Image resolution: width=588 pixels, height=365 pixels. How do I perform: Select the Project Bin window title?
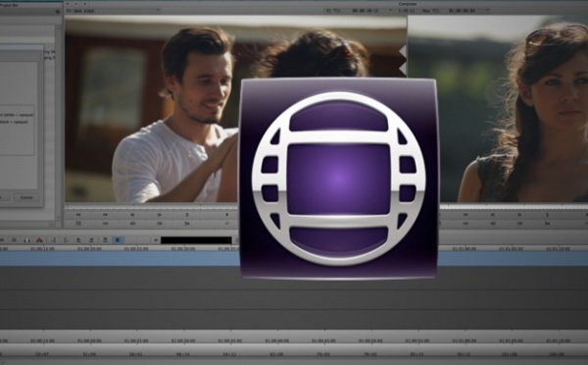(9, 5)
